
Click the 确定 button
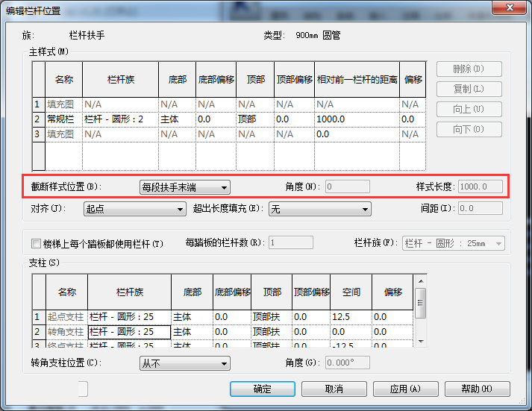[x=262, y=389]
